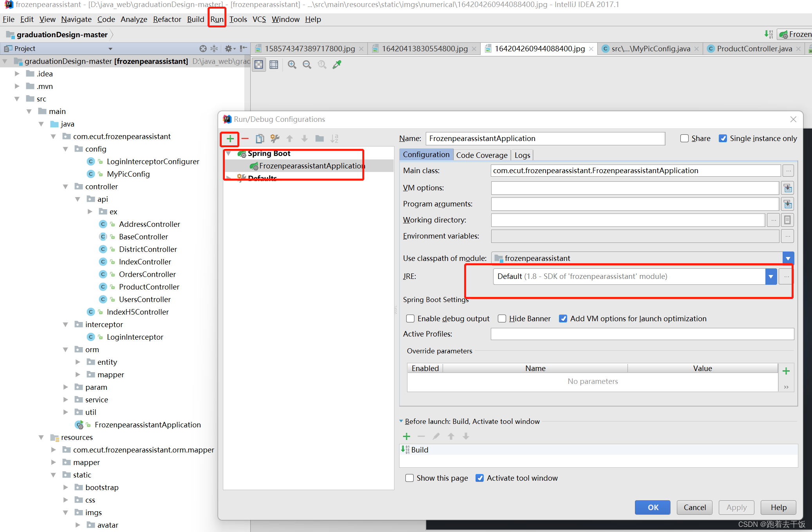
Task: Show actual image size icon
Action: tap(322, 65)
